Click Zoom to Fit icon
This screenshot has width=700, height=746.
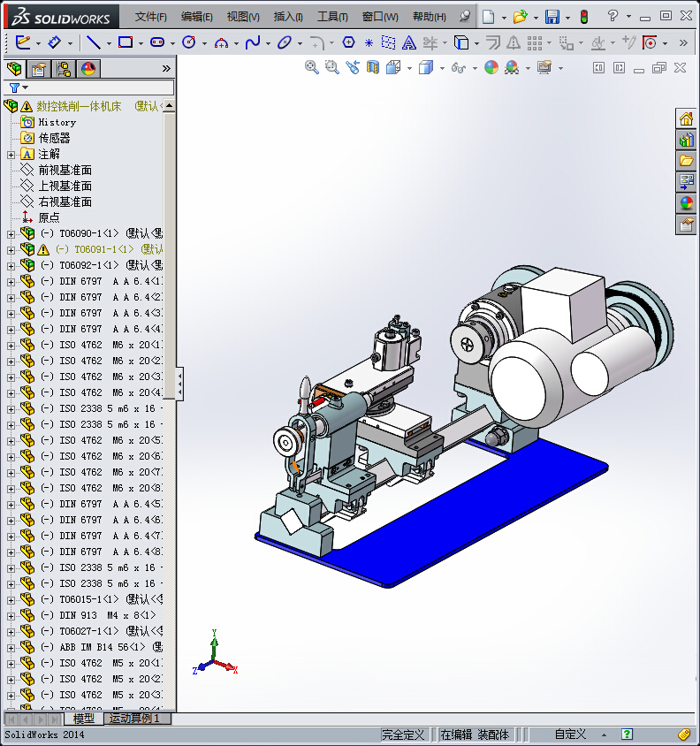[x=312, y=67]
